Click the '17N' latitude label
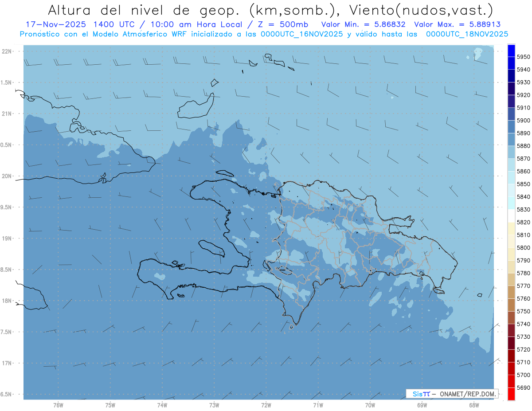Screen dimensions: 532x411 [x=7, y=363]
